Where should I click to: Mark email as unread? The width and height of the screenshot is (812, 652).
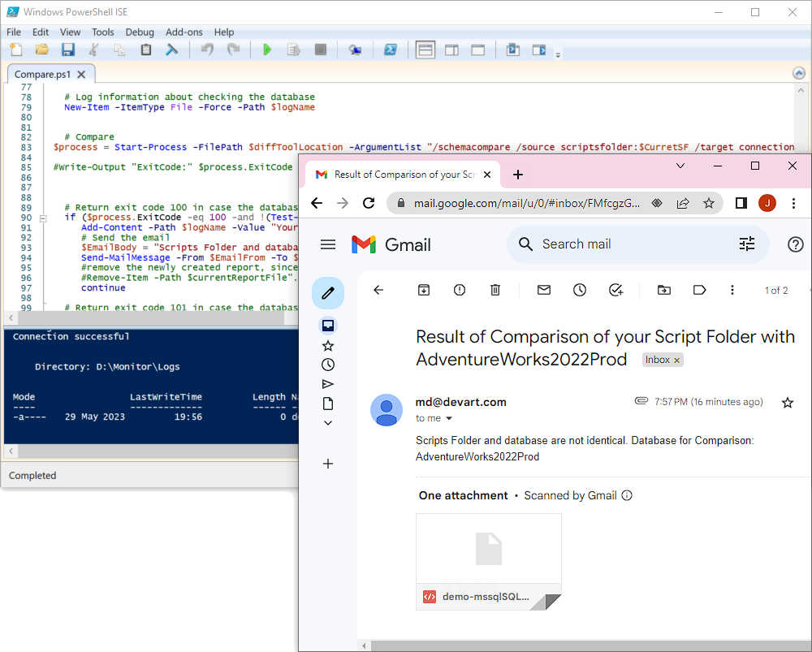click(x=544, y=290)
